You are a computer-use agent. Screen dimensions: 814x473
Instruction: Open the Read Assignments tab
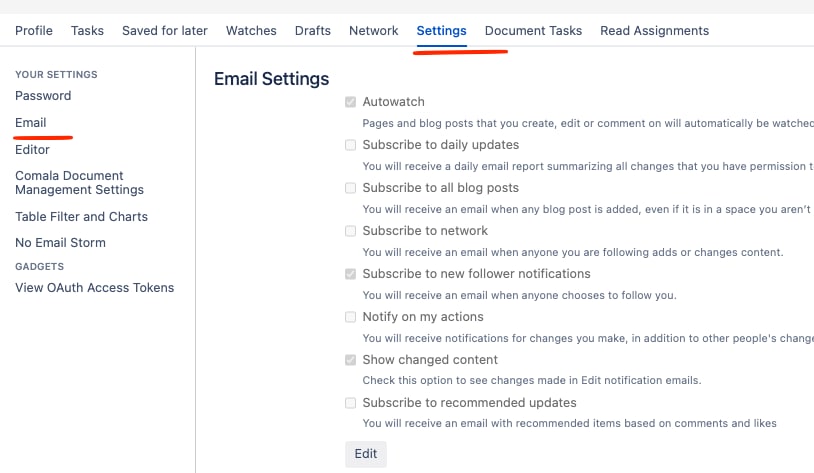(x=654, y=31)
